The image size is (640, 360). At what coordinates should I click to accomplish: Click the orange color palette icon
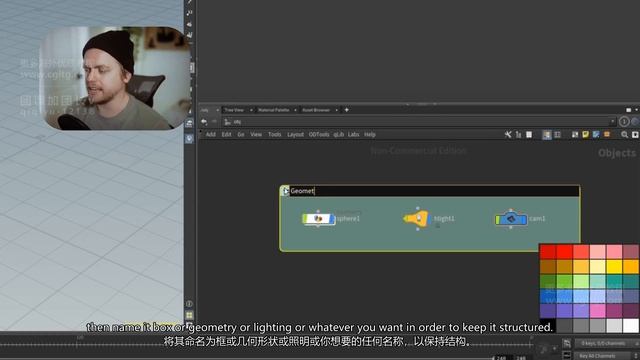(x=607, y=134)
